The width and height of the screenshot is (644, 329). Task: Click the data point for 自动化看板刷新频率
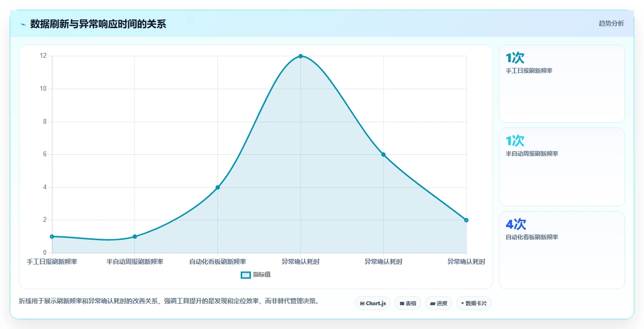[217, 187]
